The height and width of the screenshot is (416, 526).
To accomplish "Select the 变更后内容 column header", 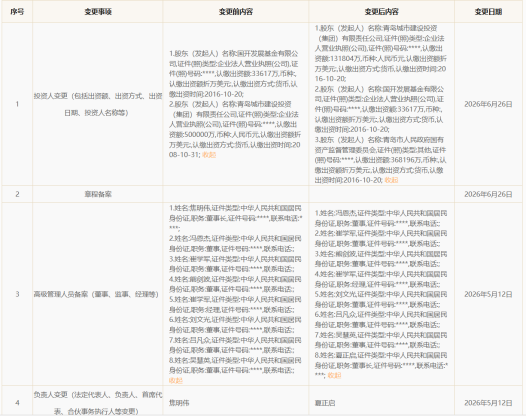I will coord(381,12).
